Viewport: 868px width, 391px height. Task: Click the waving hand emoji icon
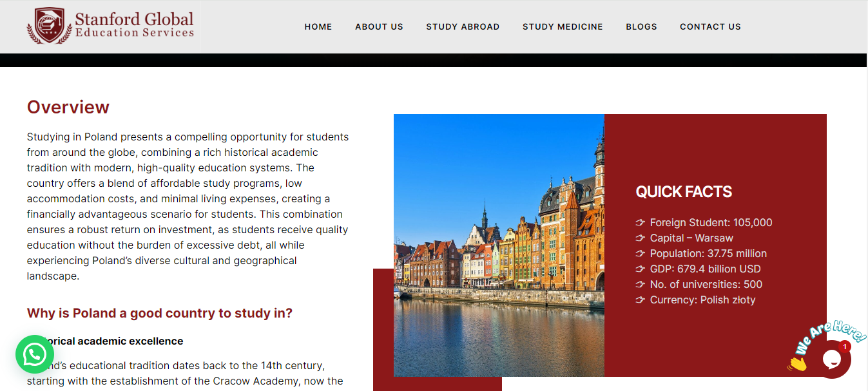pyautogui.click(x=798, y=363)
